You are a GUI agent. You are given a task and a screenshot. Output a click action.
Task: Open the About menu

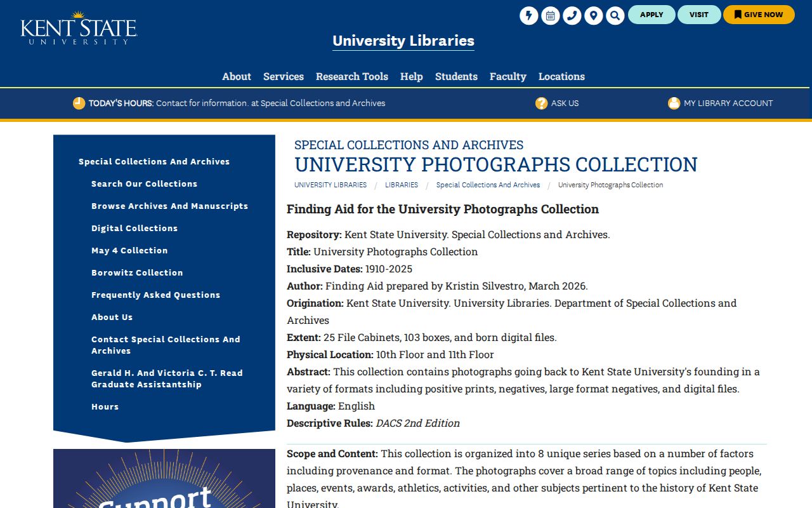pyautogui.click(x=237, y=76)
